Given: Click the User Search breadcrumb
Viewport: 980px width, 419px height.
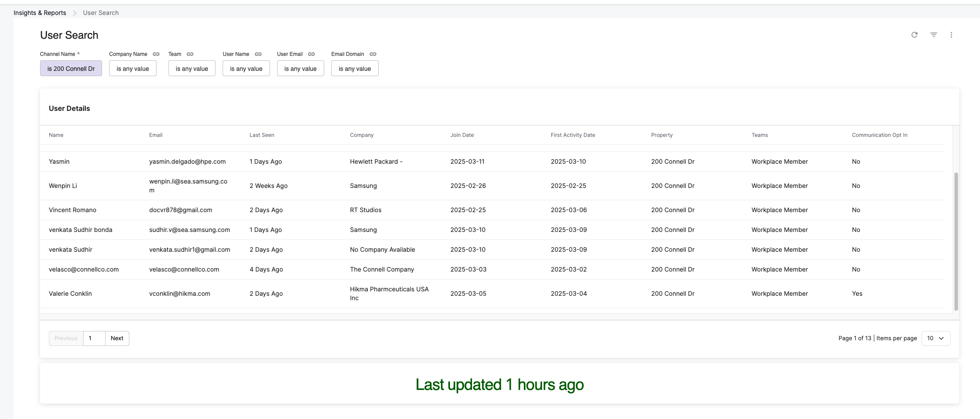Looking at the screenshot, I should (x=101, y=13).
